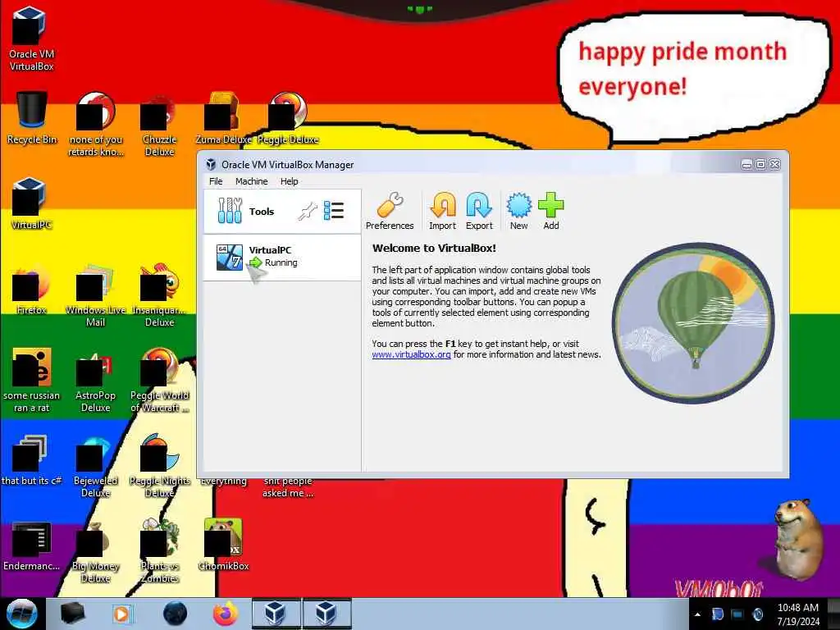Follow the www.virtualbox.org link
Image resolution: width=840 pixels, height=630 pixels.
pyautogui.click(x=411, y=354)
